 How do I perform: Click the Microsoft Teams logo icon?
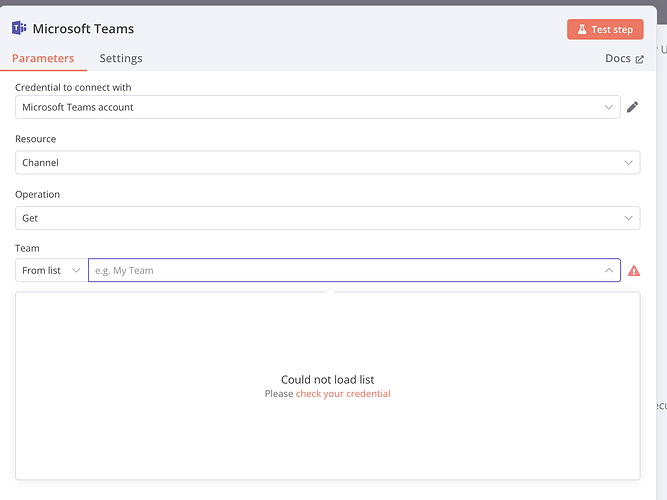[19, 28]
